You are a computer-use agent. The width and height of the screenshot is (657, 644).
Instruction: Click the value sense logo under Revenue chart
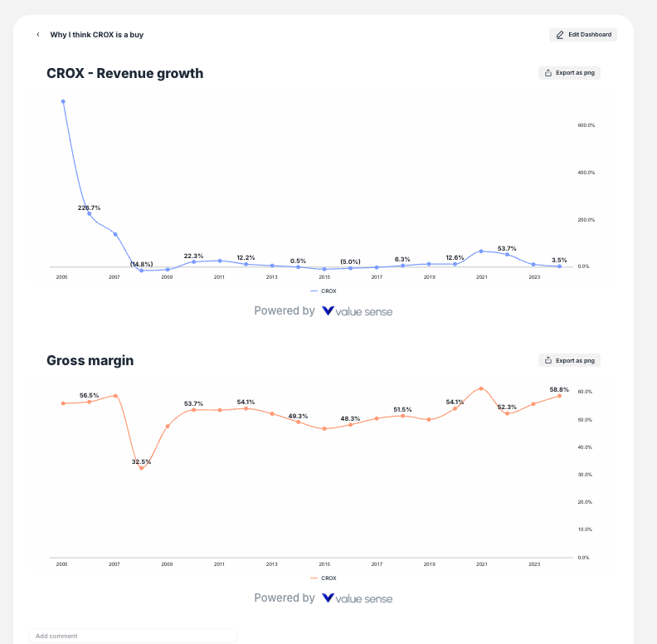(357, 311)
